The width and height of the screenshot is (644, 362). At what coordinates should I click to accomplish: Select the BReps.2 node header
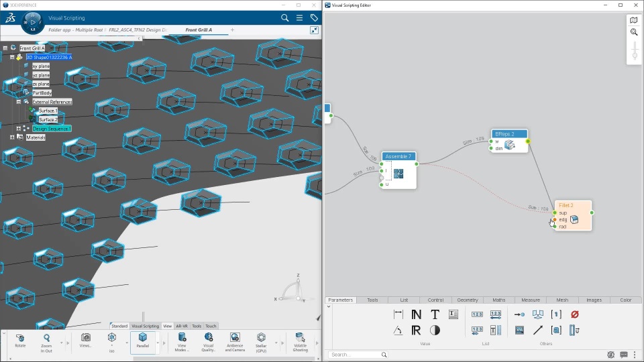click(x=509, y=134)
